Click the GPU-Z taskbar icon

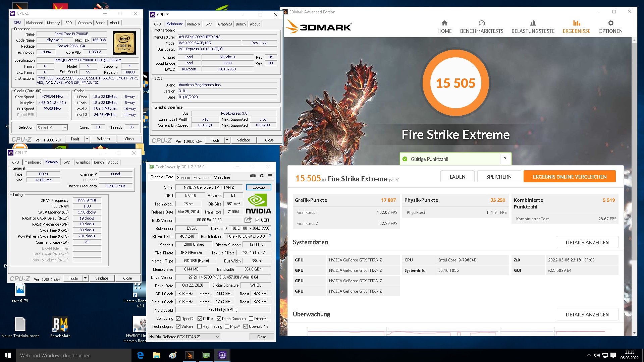point(206,355)
